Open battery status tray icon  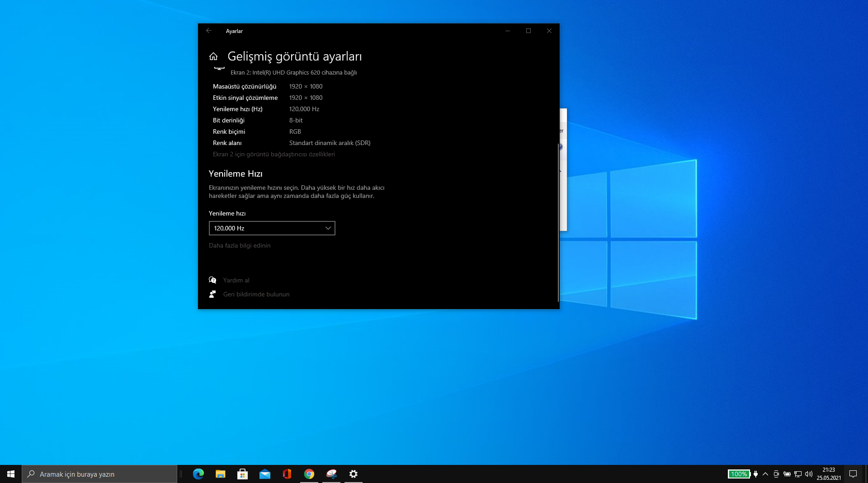click(787, 474)
